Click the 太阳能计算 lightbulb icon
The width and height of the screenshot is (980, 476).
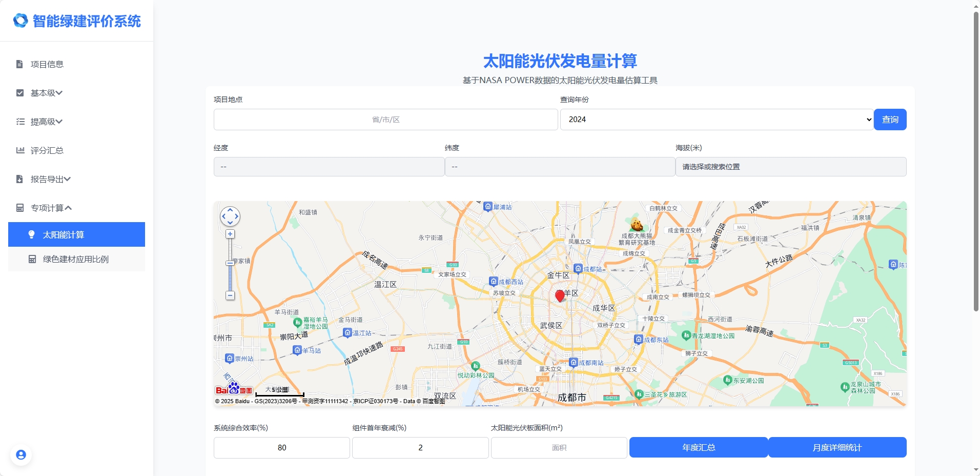point(32,234)
